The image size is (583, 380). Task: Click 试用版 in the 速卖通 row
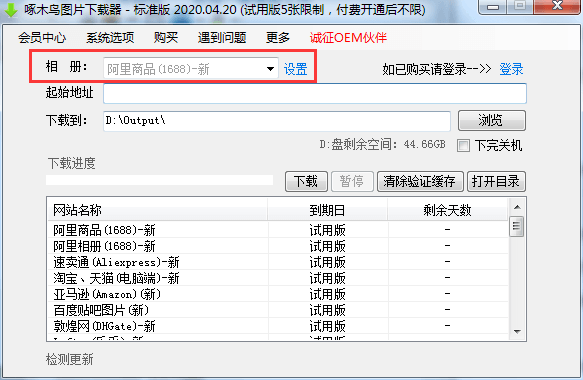pyautogui.click(x=327, y=262)
